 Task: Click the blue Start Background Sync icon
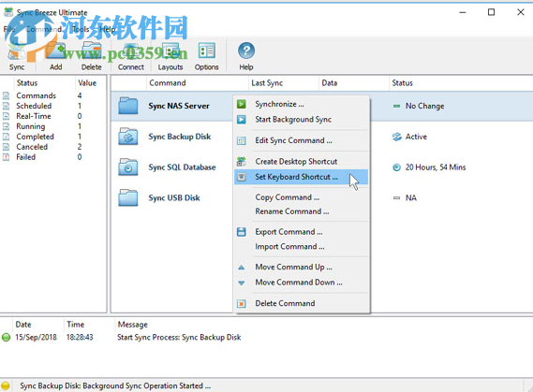(242, 120)
